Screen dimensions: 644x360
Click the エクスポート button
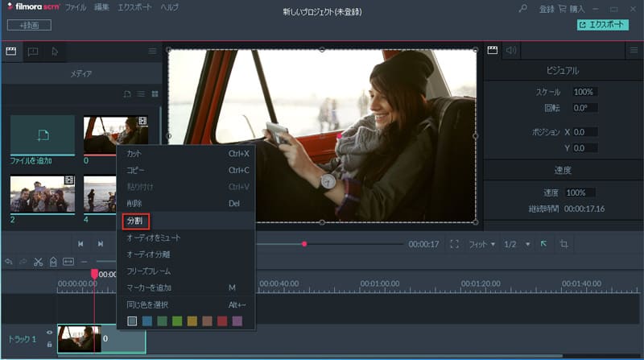click(x=602, y=25)
